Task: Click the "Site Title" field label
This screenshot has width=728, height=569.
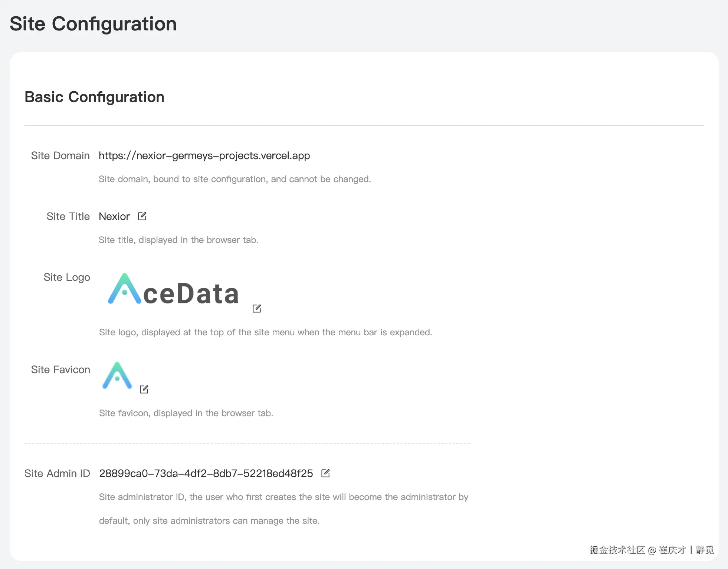Action: click(68, 217)
